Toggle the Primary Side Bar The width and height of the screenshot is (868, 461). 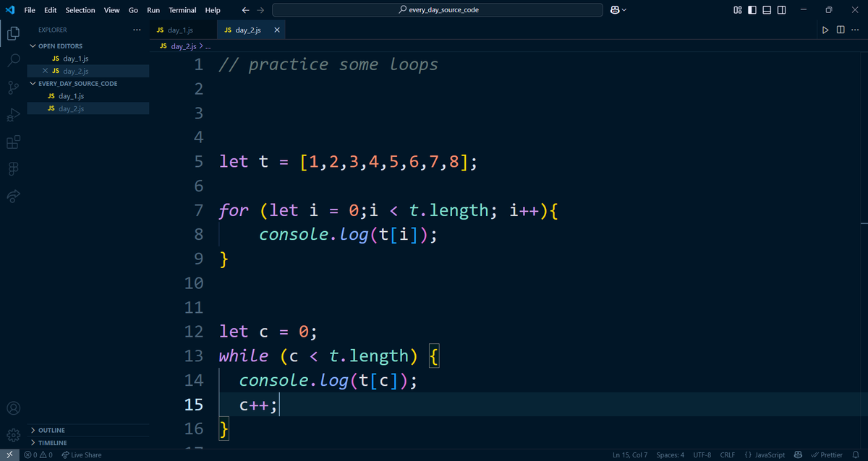tap(752, 10)
